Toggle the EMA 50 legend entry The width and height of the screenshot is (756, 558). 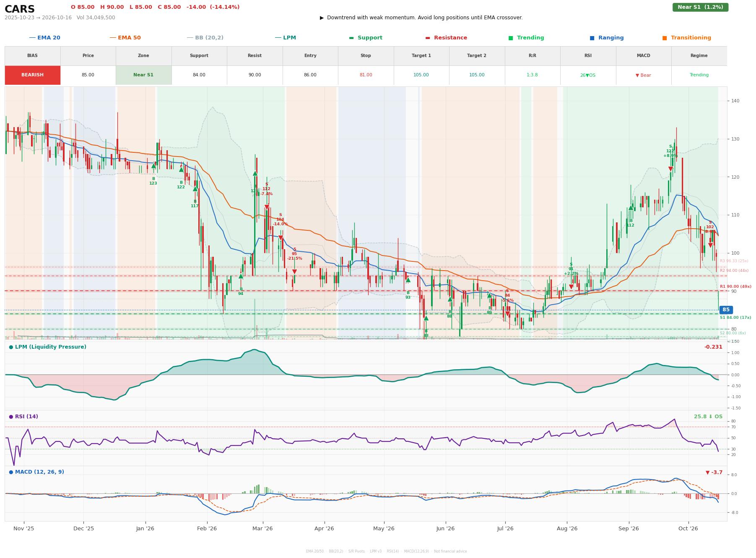[125, 38]
